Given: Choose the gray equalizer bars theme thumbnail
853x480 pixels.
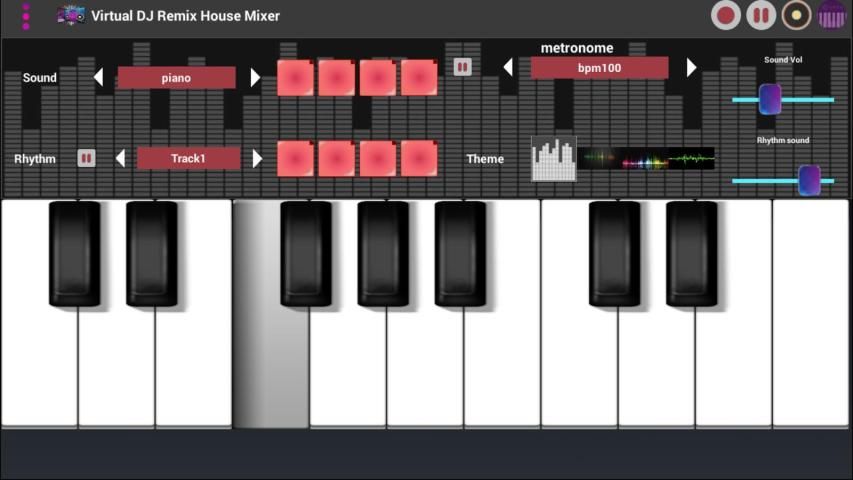Looking at the screenshot, I should point(554,159).
